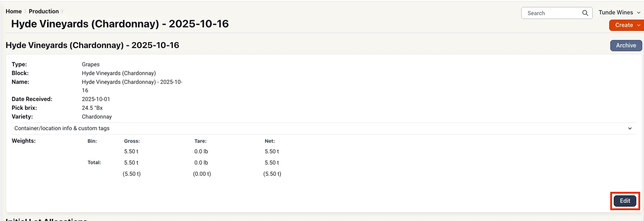Click the Block value Hyde Vineyards (Chardonnay)
Viewport: 644px width, 221px height.
(119, 73)
